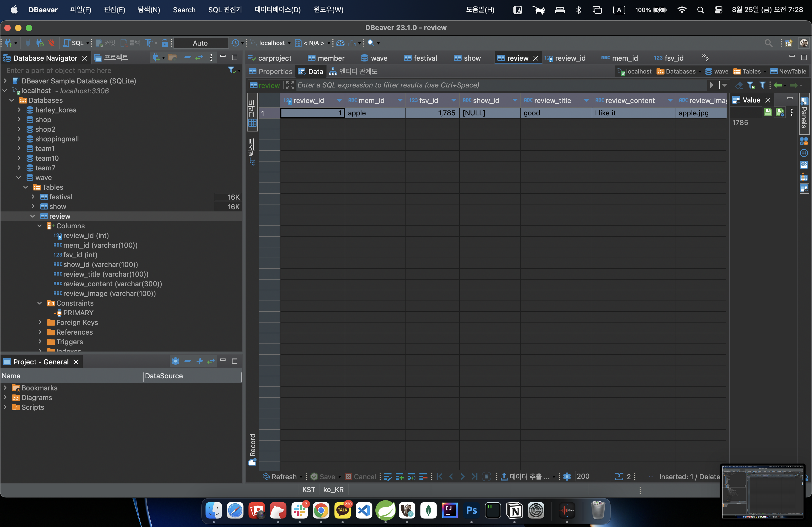The height and width of the screenshot is (527, 812).
Task: Expand the Foreign Keys folder
Action: tap(40, 323)
